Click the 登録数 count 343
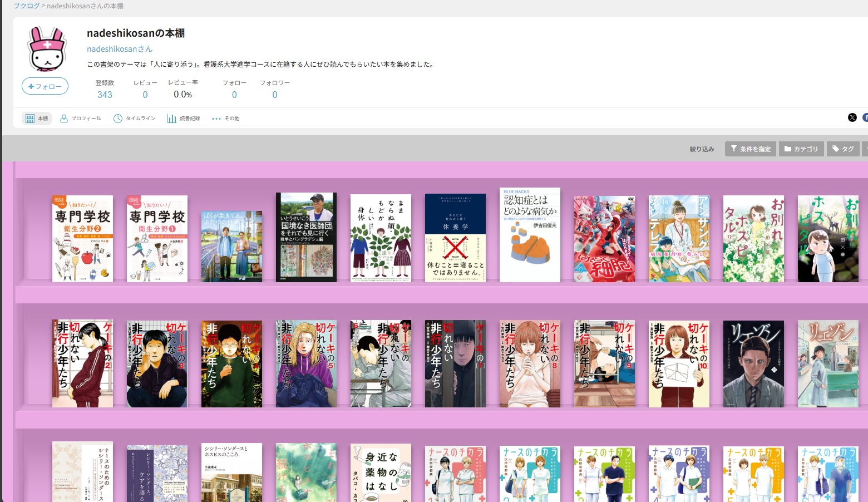 [105, 95]
